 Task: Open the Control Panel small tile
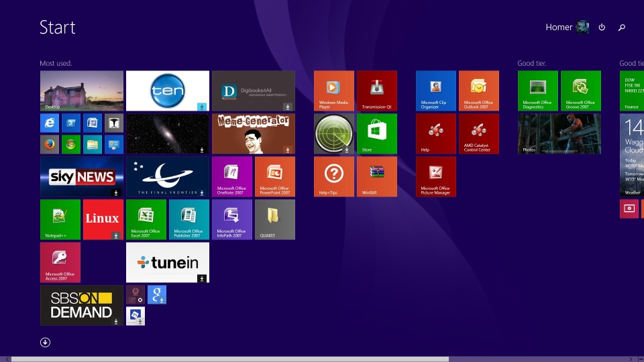(114, 145)
